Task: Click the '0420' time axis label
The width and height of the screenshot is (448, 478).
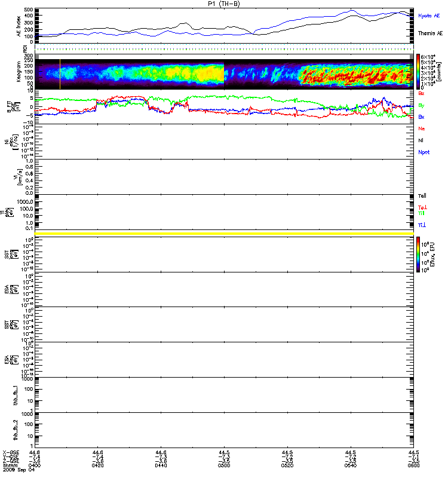Action: click(x=97, y=465)
